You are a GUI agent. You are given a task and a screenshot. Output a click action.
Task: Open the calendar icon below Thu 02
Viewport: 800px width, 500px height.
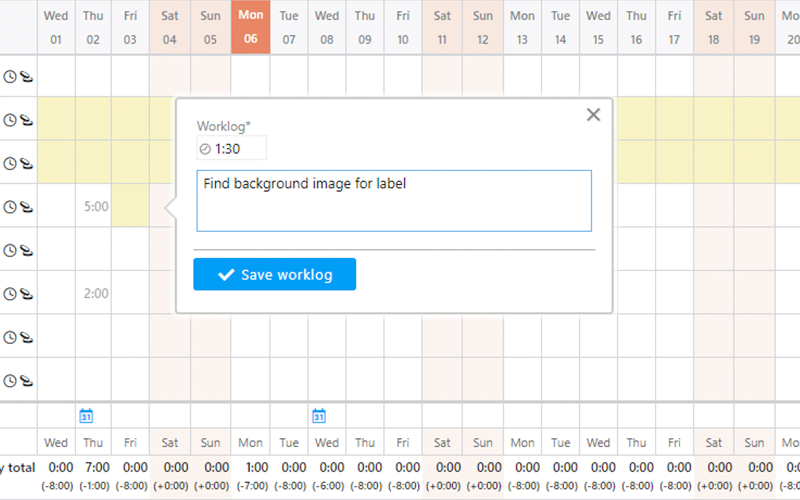coord(86,416)
